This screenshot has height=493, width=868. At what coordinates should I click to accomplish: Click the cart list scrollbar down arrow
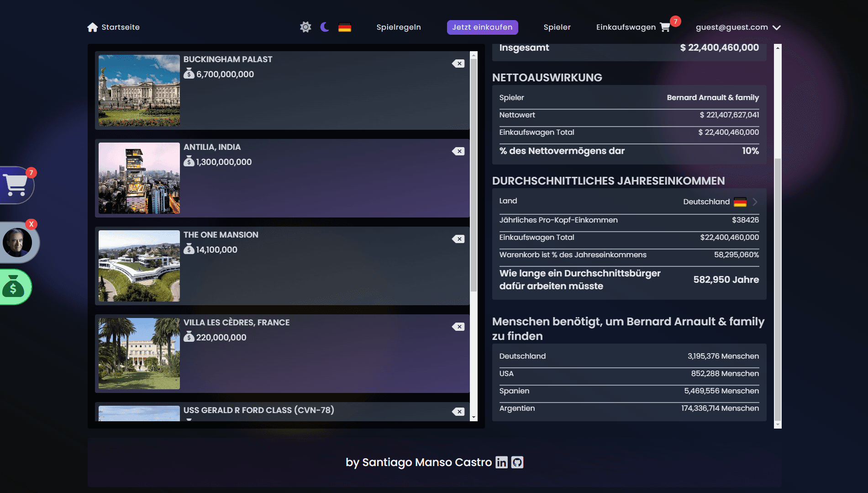tap(473, 417)
